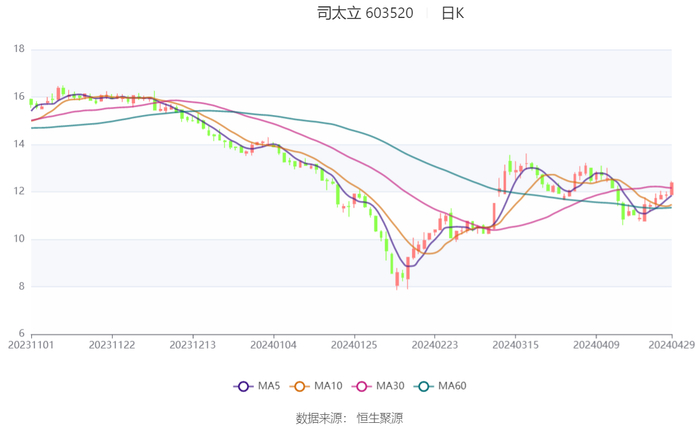Toggle the MA60 legend series
700x426 pixels.
[436, 386]
